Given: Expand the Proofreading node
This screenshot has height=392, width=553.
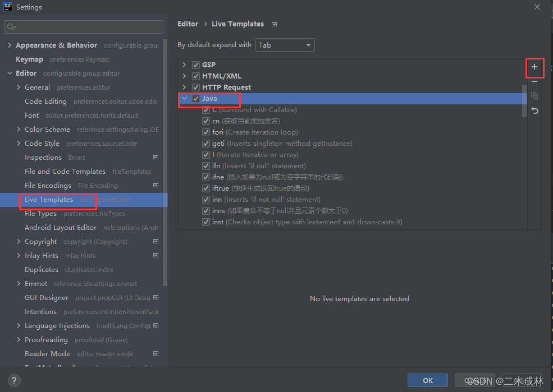Looking at the screenshot, I should point(19,339).
